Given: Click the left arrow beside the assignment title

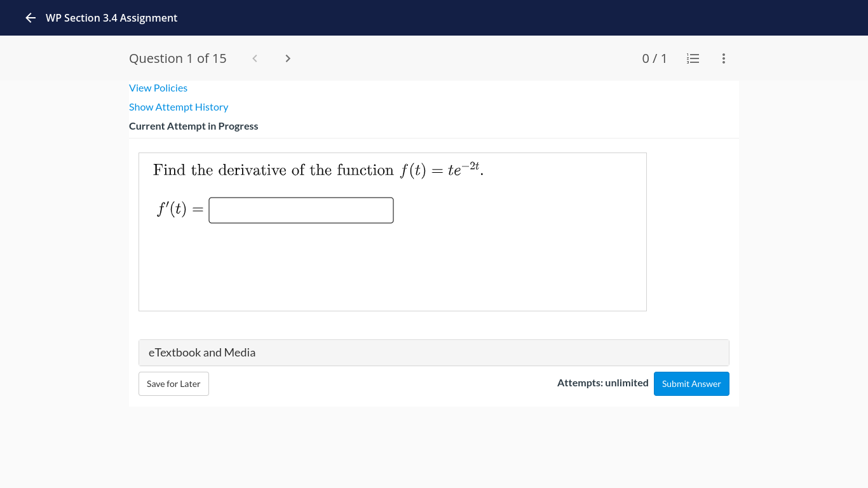Looking at the screenshot, I should 30,18.
